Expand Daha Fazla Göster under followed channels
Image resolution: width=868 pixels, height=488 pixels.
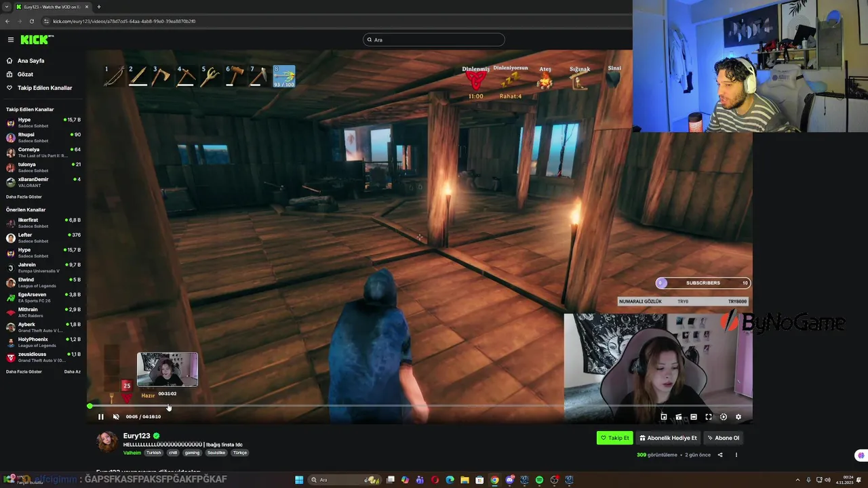click(x=24, y=197)
